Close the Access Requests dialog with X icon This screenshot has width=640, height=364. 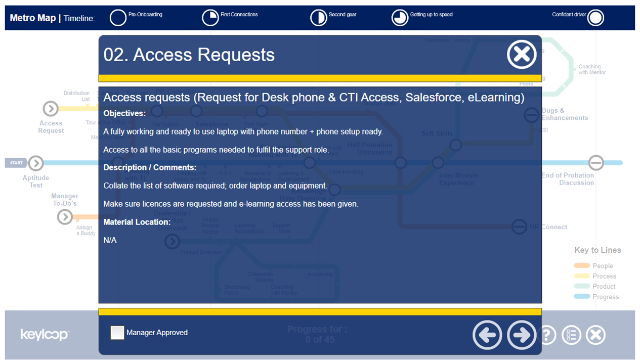(x=522, y=55)
